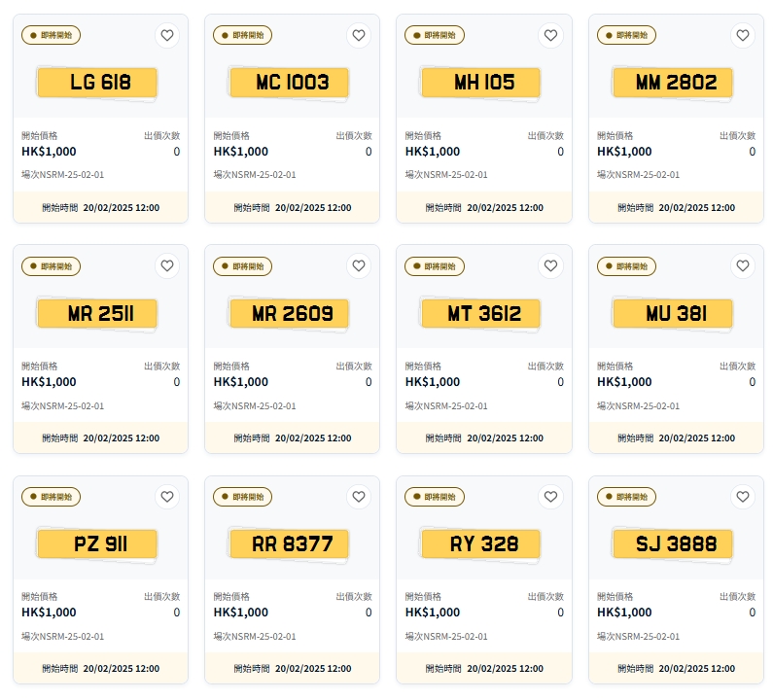Toggle favorite for RY 328 plate
773x700 pixels.
[x=550, y=496]
